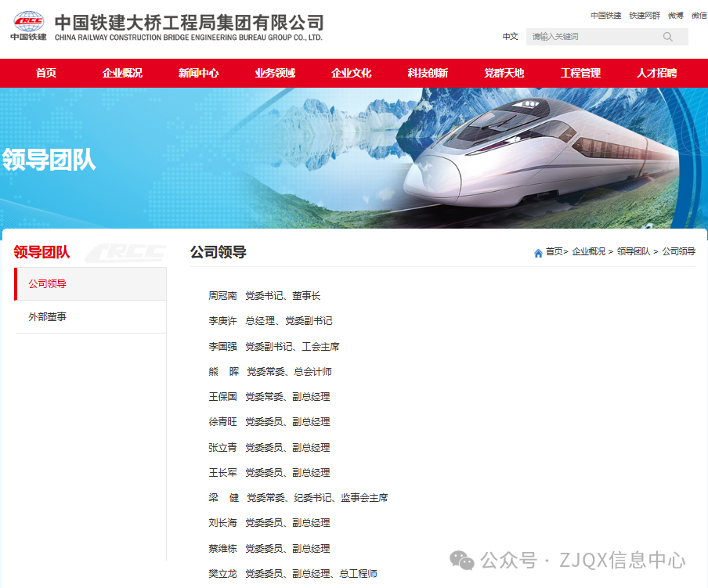Open the 企业文化 navigation menu
Viewport: 708px width, 588px height.
tap(351, 74)
